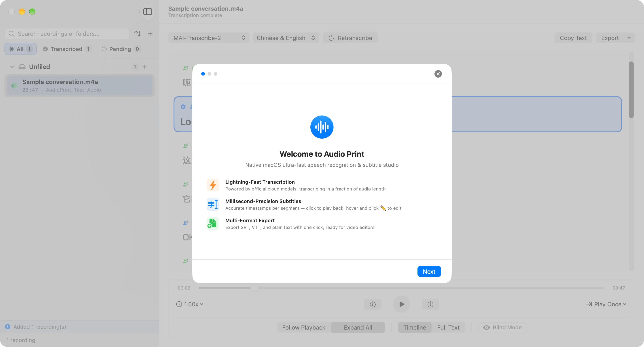The height and width of the screenshot is (347, 644).
Task: Switch to Full Text view
Action: [448, 328]
